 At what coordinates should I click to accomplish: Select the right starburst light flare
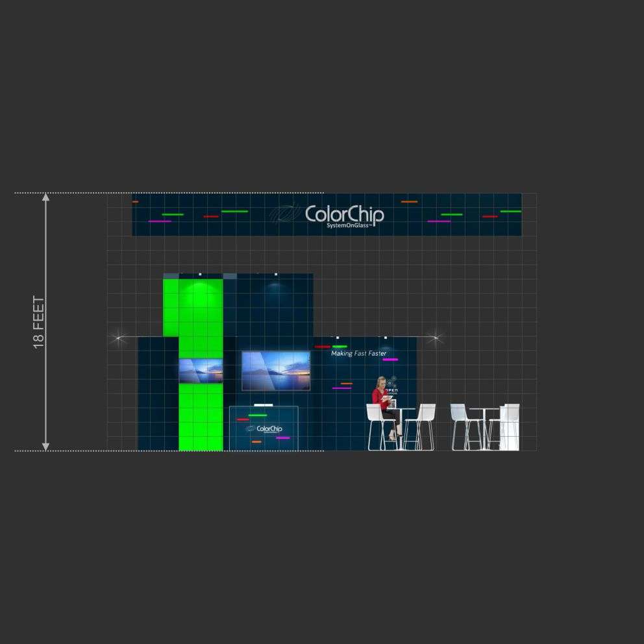[x=435, y=337]
